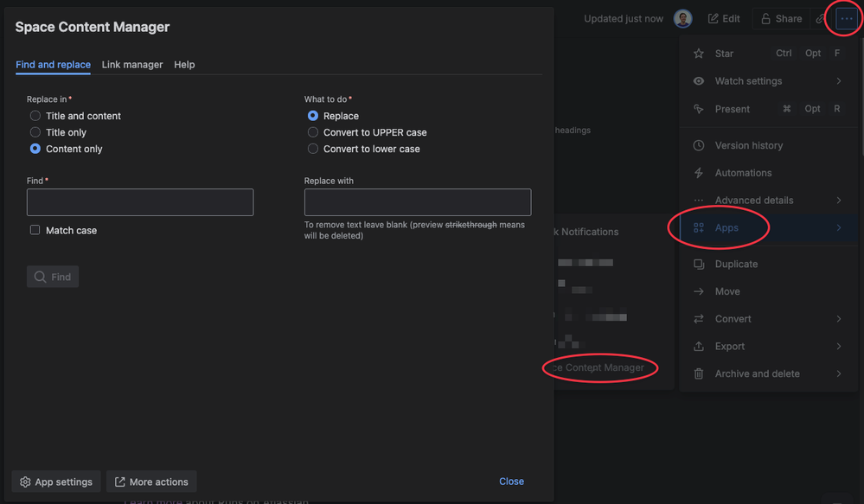
Task: Expand the Advanced details submenu chevron
Action: pos(839,201)
